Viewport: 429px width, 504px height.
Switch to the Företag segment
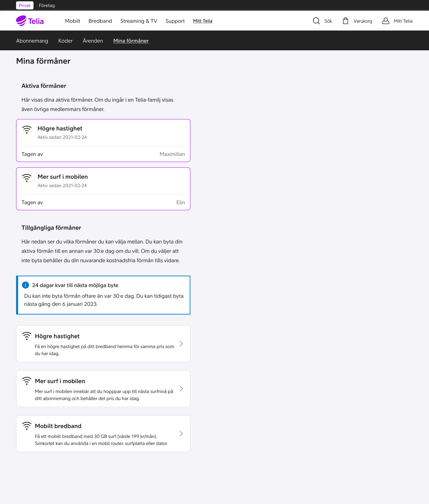[x=47, y=5]
